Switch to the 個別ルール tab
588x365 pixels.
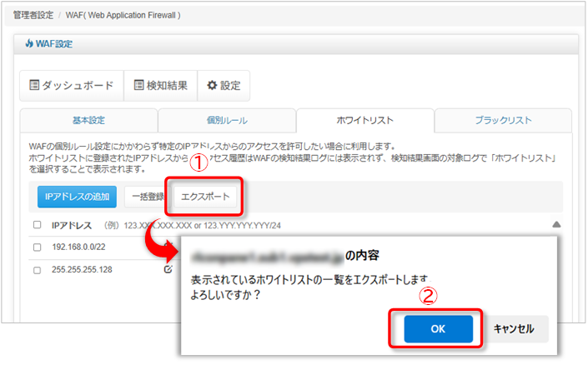coord(227,120)
